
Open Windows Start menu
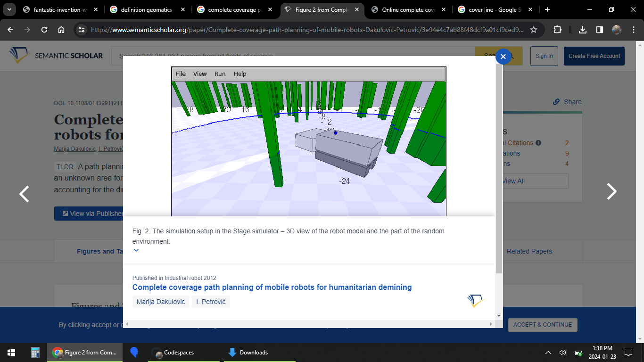point(11,352)
